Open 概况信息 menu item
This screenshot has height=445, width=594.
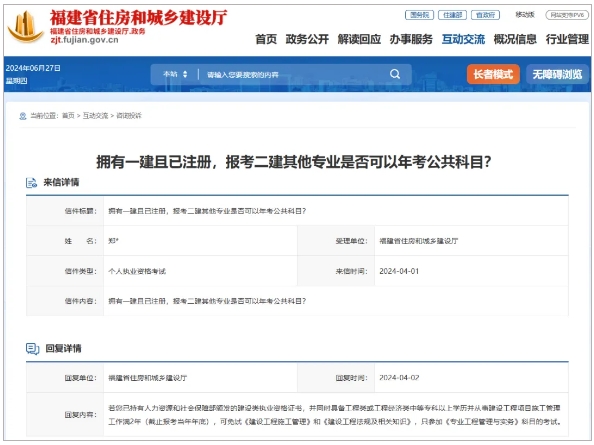coord(515,39)
